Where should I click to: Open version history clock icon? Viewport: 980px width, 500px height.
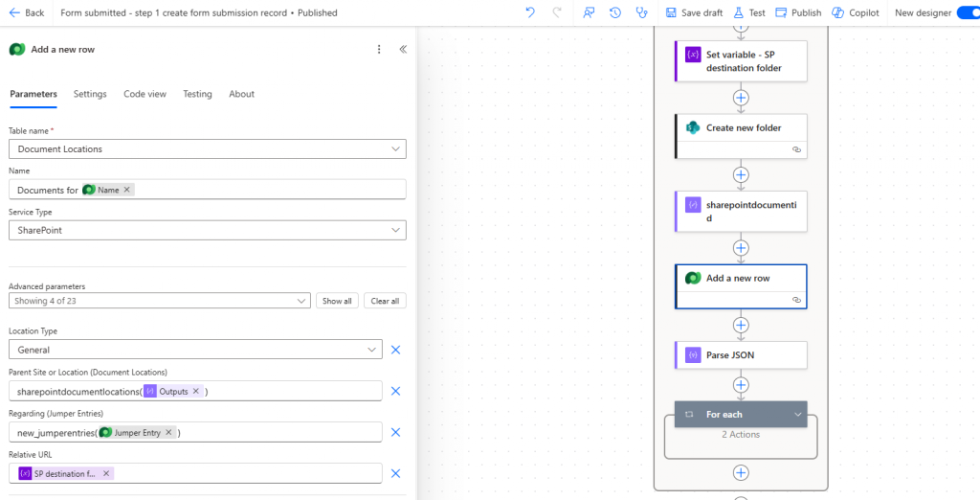(615, 12)
